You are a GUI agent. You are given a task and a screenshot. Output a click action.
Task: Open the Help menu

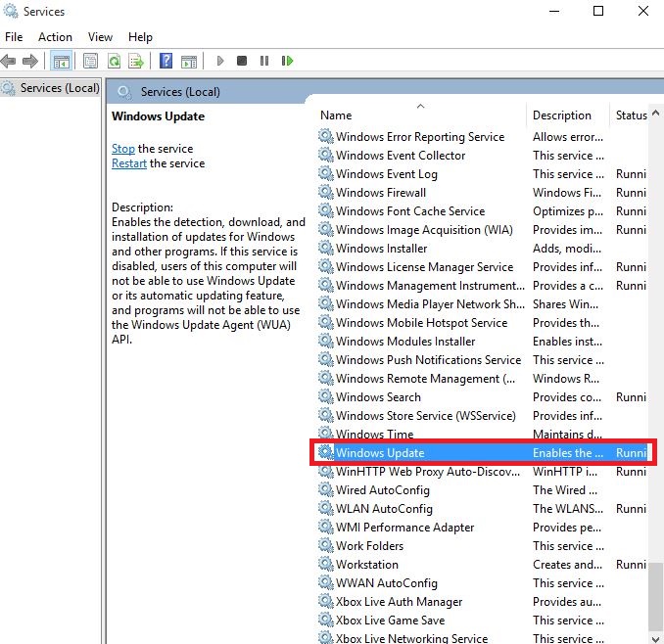[140, 37]
